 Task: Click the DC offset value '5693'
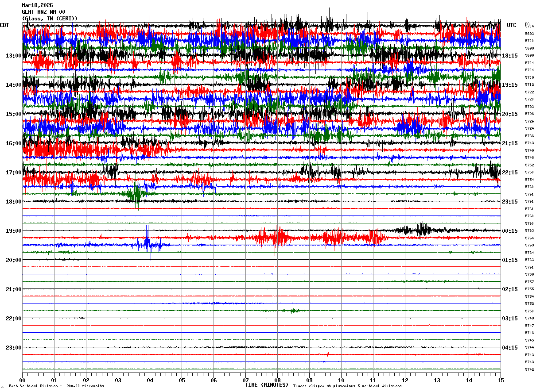[x=529, y=34]
